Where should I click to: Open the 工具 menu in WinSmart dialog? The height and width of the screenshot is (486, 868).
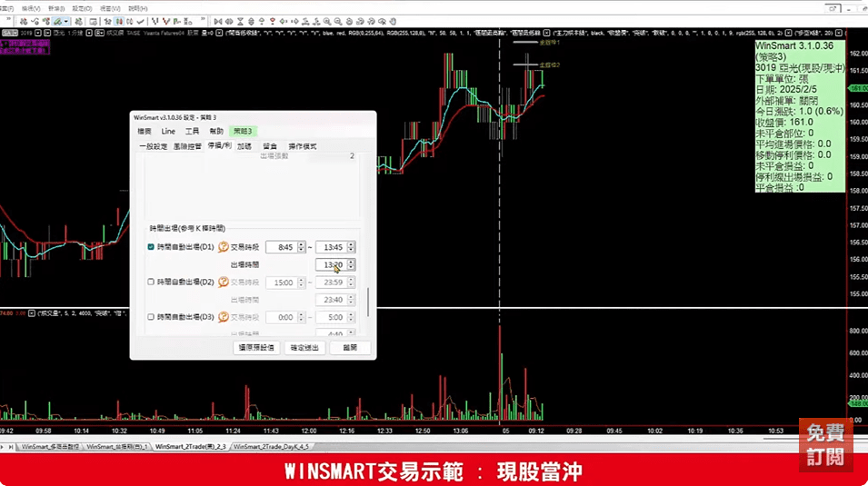coord(192,131)
